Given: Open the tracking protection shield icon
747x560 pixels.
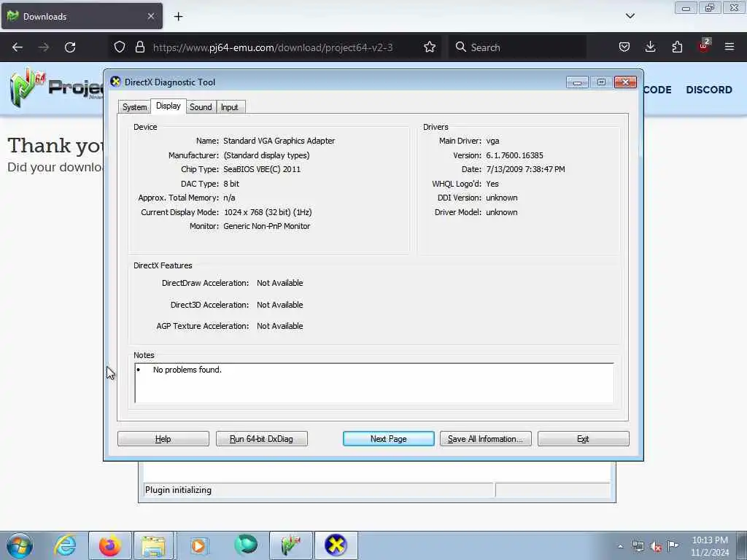Looking at the screenshot, I should 120,47.
